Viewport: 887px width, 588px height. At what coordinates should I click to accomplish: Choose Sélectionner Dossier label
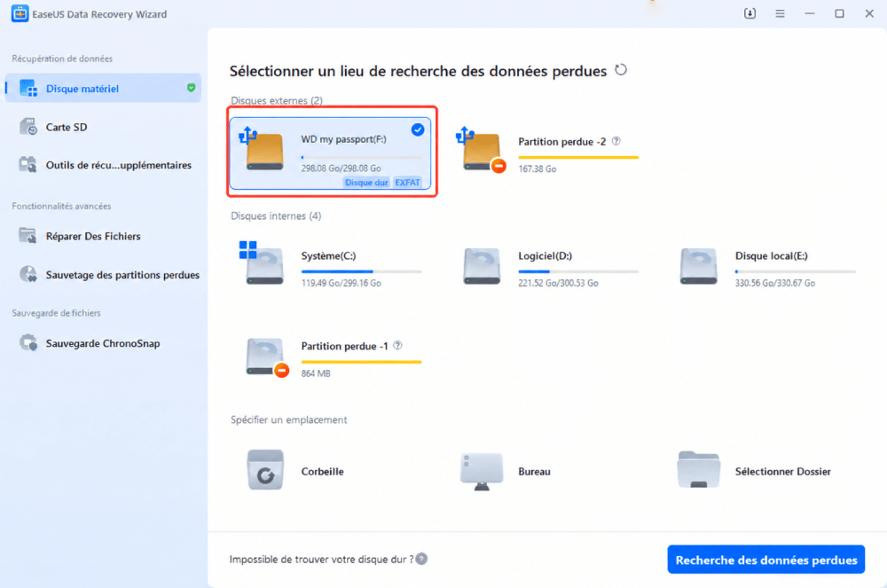coord(783,472)
